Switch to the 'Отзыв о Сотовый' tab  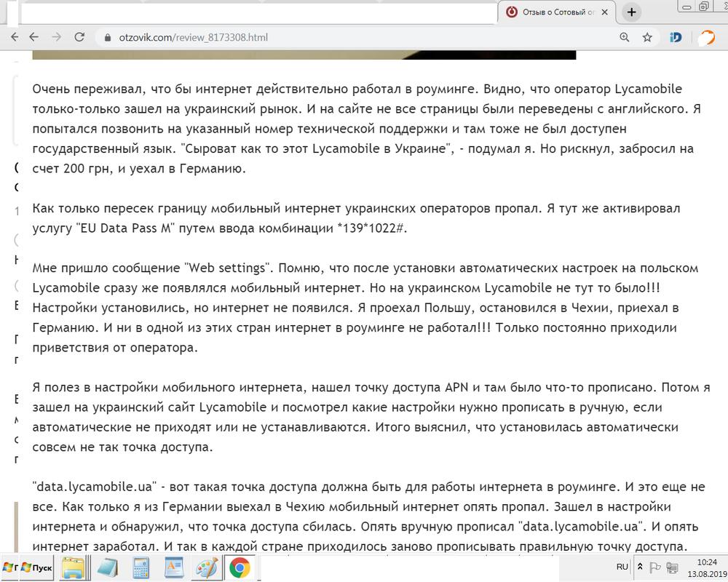coord(557,12)
